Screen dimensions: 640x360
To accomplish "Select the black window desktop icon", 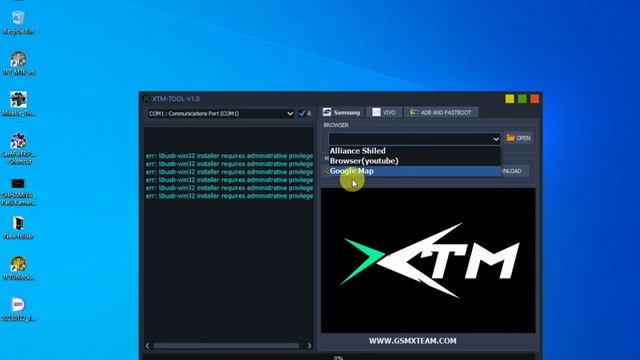I will click(18, 192).
